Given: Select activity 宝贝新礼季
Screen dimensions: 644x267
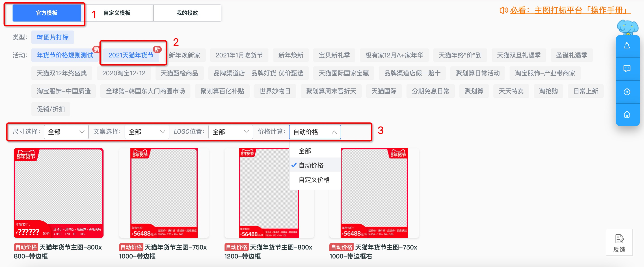Looking at the screenshot, I should (334, 55).
